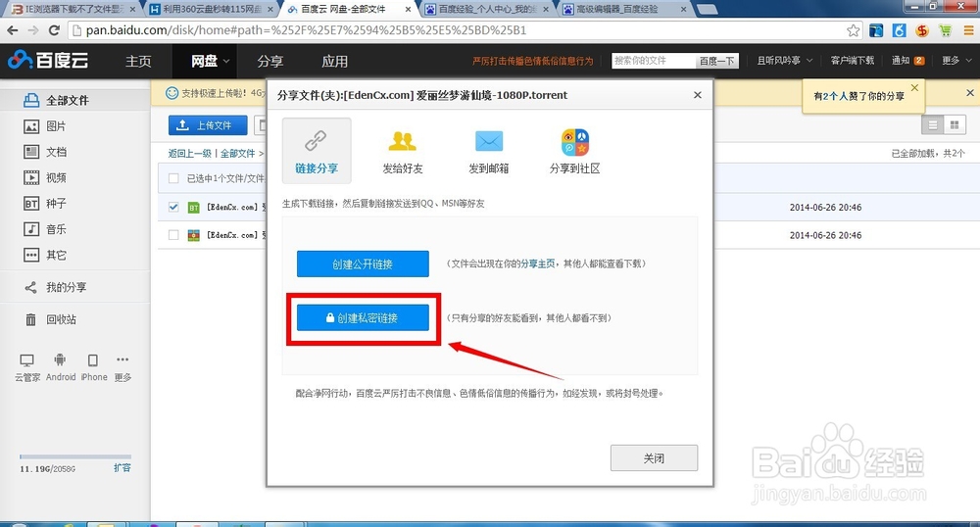Check the second EdenCx file checkbox
Screen dimensions: 980x527
pyautogui.click(x=173, y=235)
